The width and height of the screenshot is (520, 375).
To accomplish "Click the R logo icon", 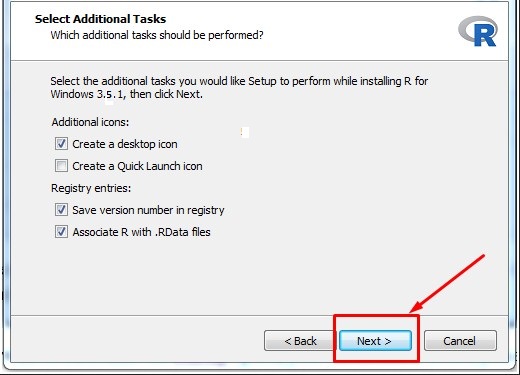I will (x=478, y=31).
